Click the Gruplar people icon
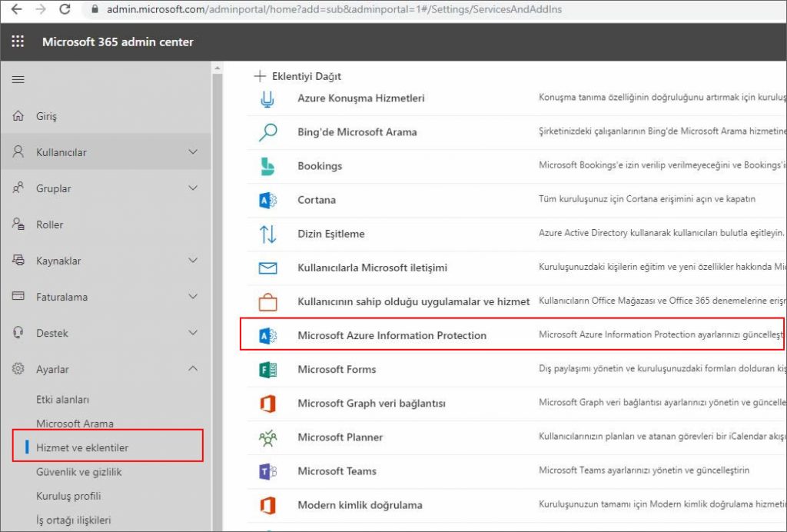 pos(18,188)
